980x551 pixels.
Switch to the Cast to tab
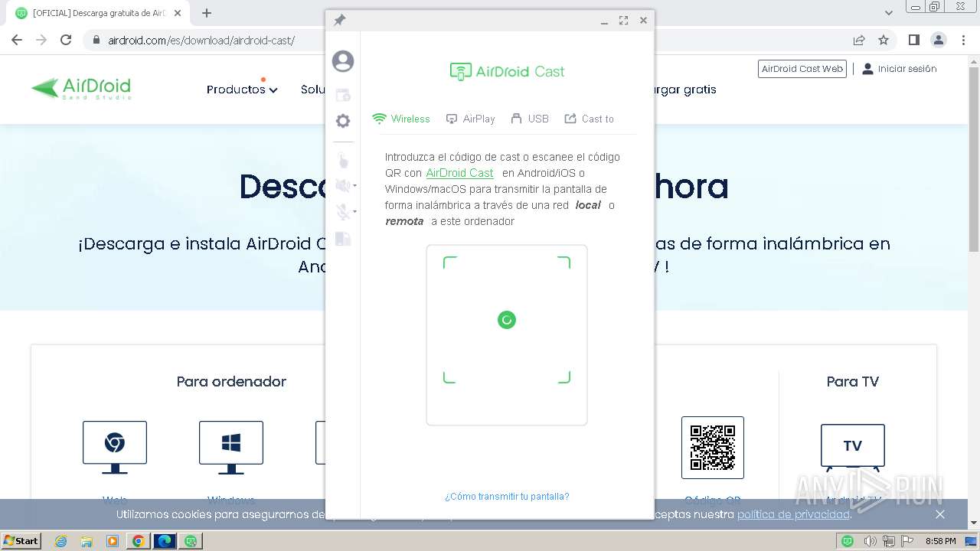click(x=590, y=119)
